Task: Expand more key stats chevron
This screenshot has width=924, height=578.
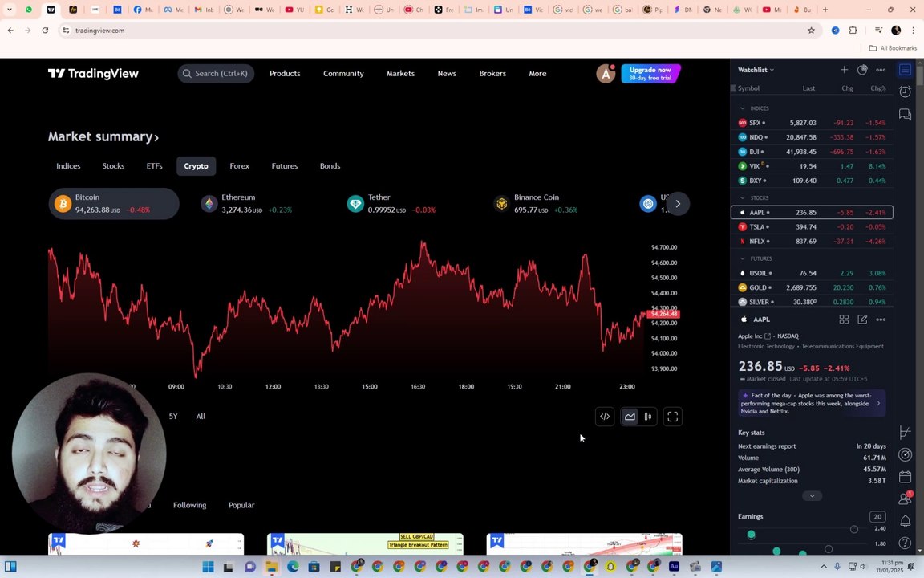Action: 812,496
